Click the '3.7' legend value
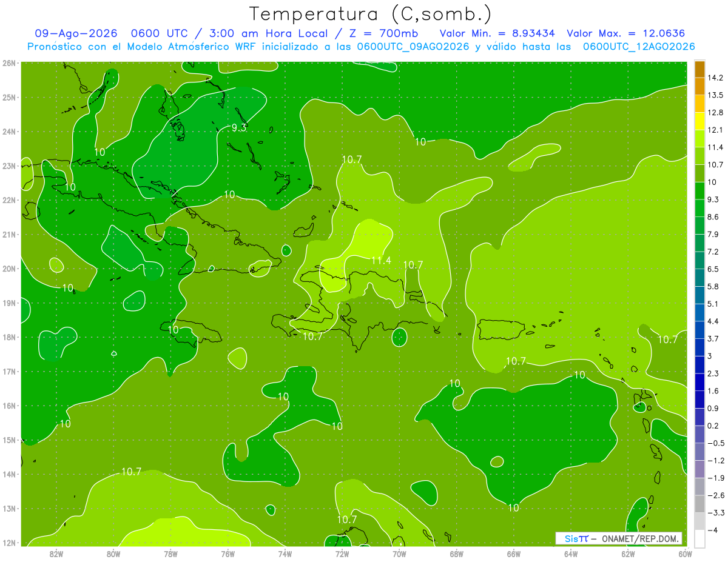This screenshot has height=562, width=728. [x=713, y=339]
